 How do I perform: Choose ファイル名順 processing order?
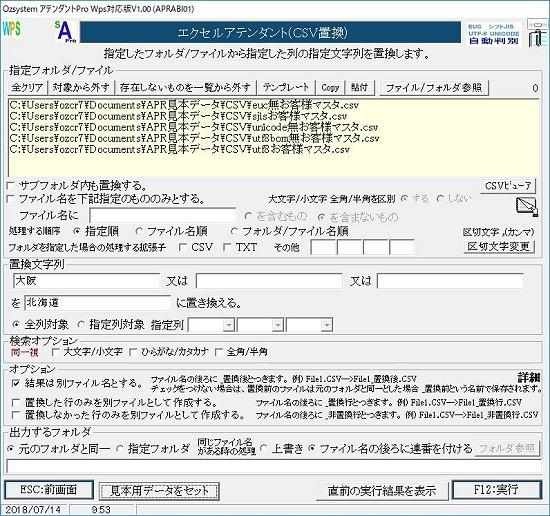[x=139, y=232]
